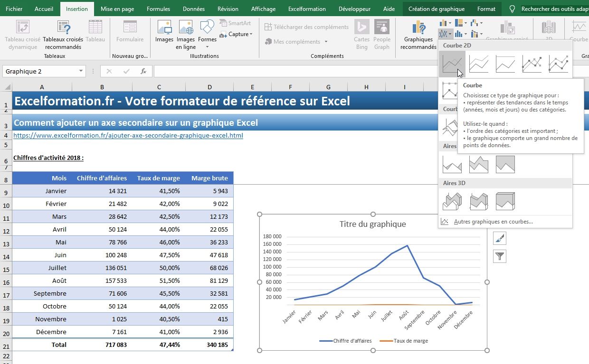The width and height of the screenshot is (589, 364).
Task: Select the 100% stacked Aires 3D chart
Action: [505, 201]
